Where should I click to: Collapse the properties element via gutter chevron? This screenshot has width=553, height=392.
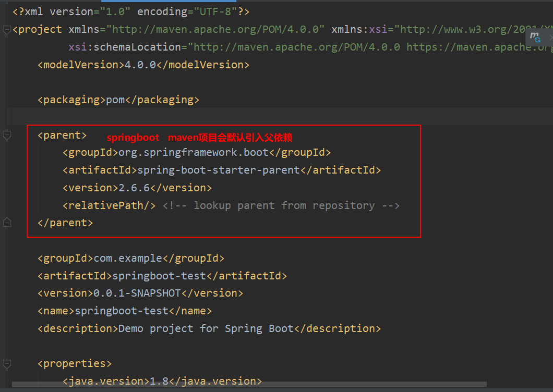pyautogui.click(x=7, y=364)
